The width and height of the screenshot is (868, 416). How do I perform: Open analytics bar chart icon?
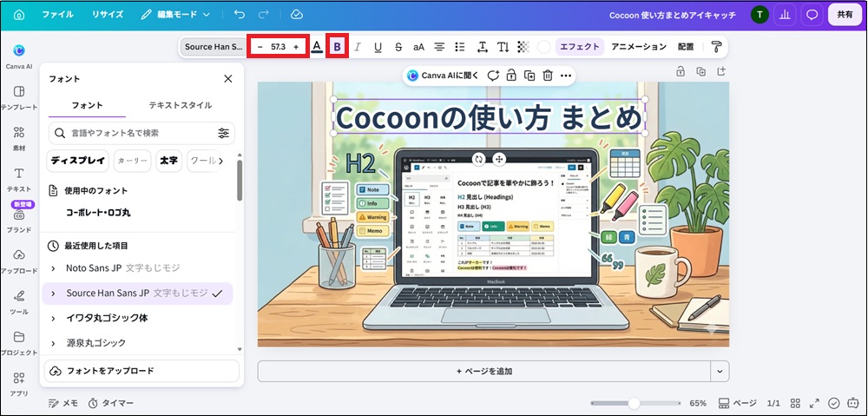[785, 15]
